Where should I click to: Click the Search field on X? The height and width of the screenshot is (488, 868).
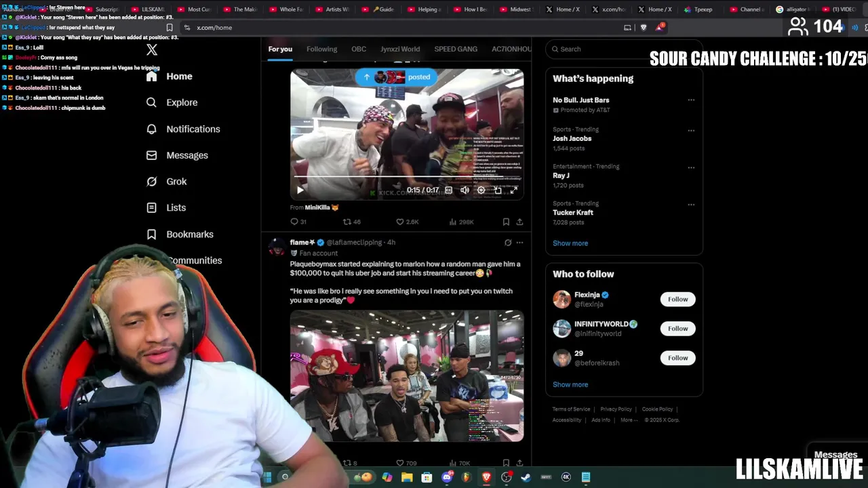[624, 49]
